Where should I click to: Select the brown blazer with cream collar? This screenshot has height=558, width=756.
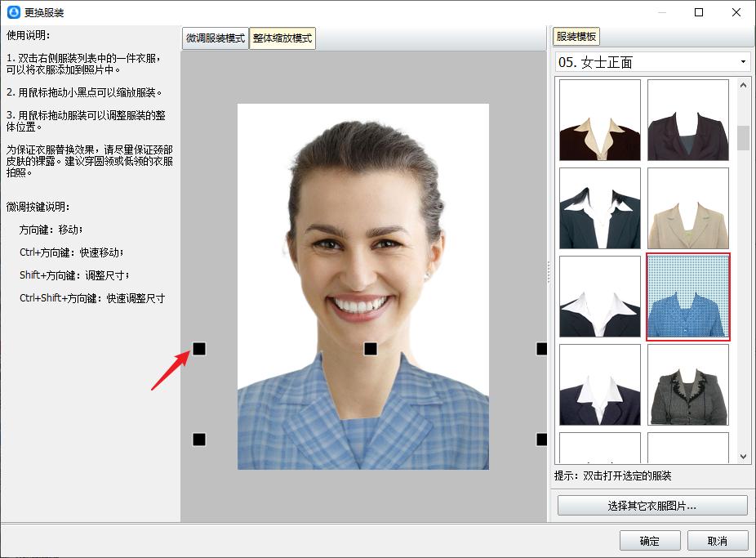tap(599, 120)
